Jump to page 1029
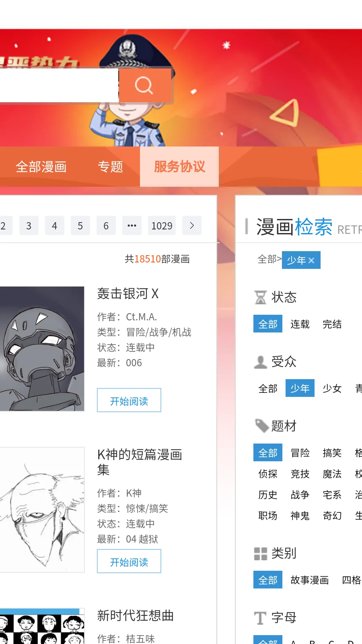 coord(162,225)
